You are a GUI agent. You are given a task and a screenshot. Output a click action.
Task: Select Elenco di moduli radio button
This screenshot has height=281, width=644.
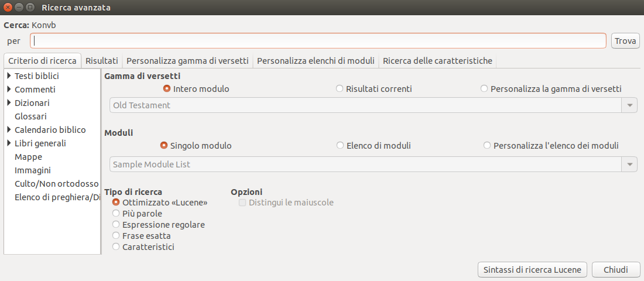340,145
